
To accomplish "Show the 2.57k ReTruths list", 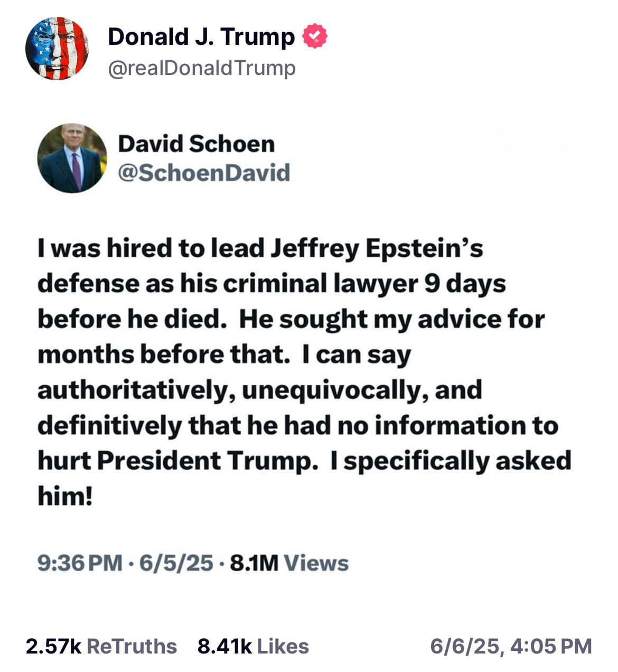I will pyautogui.click(x=101, y=647).
